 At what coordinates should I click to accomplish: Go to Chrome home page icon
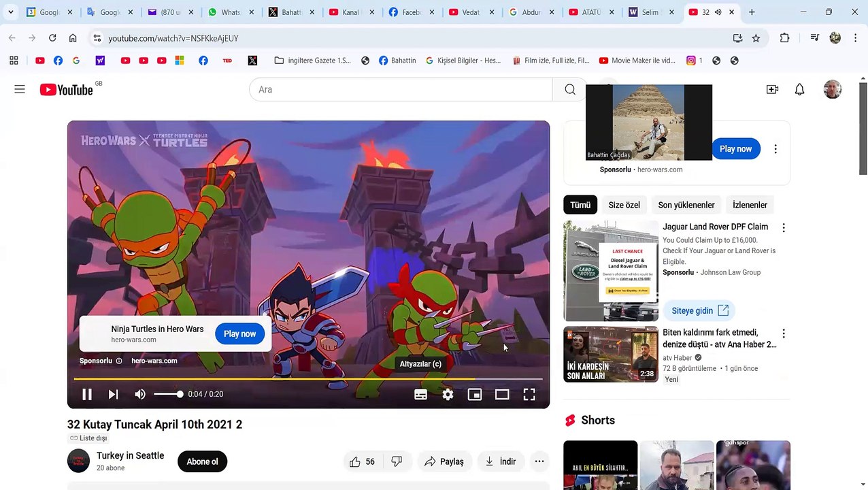73,38
